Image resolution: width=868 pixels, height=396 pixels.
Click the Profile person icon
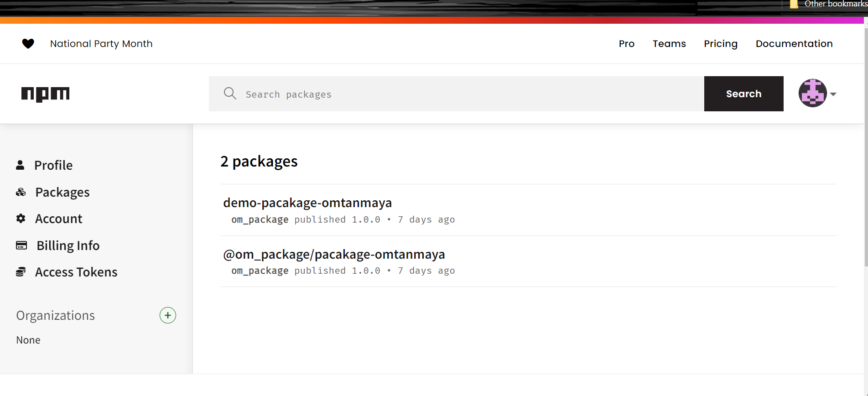pos(20,165)
